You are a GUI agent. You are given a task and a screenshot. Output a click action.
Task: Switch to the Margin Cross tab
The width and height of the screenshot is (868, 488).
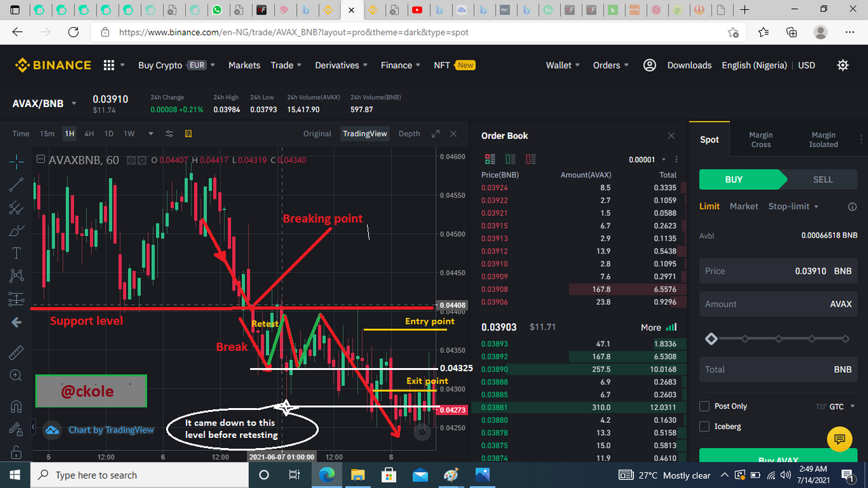(x=761, y=140)
